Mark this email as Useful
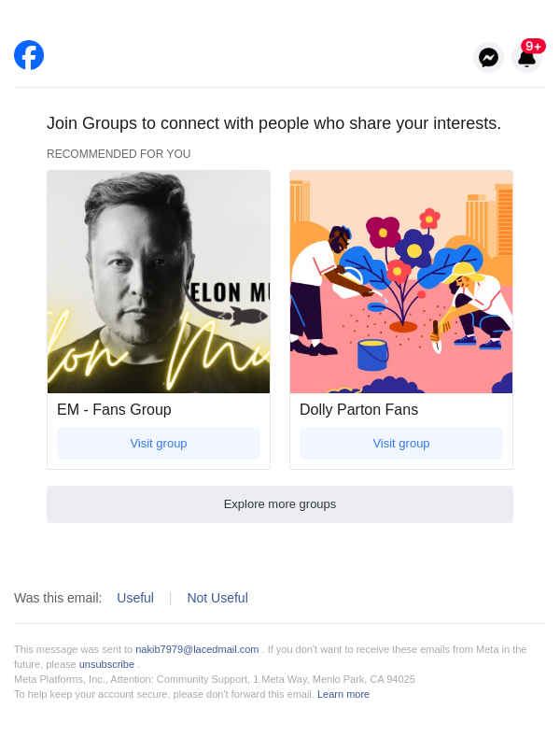Screen dimensions: 560x737 [135, 598]
